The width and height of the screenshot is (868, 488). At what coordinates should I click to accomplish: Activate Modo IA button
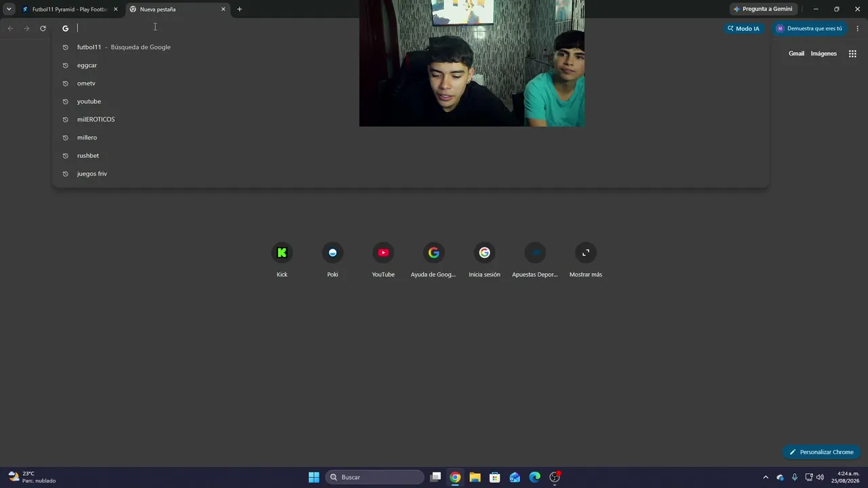point(743,28)
